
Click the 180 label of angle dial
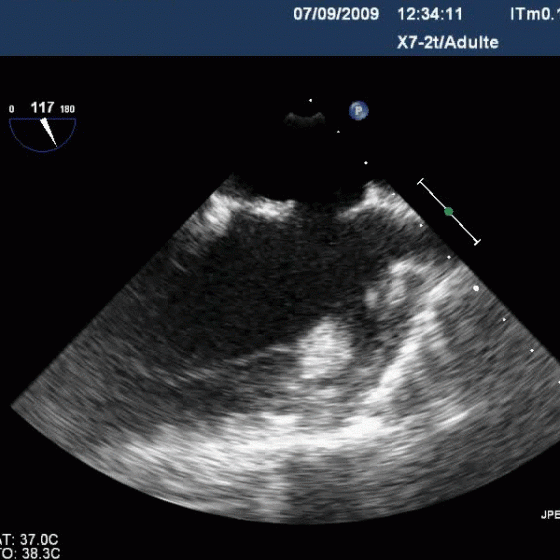tap(68, 109)
